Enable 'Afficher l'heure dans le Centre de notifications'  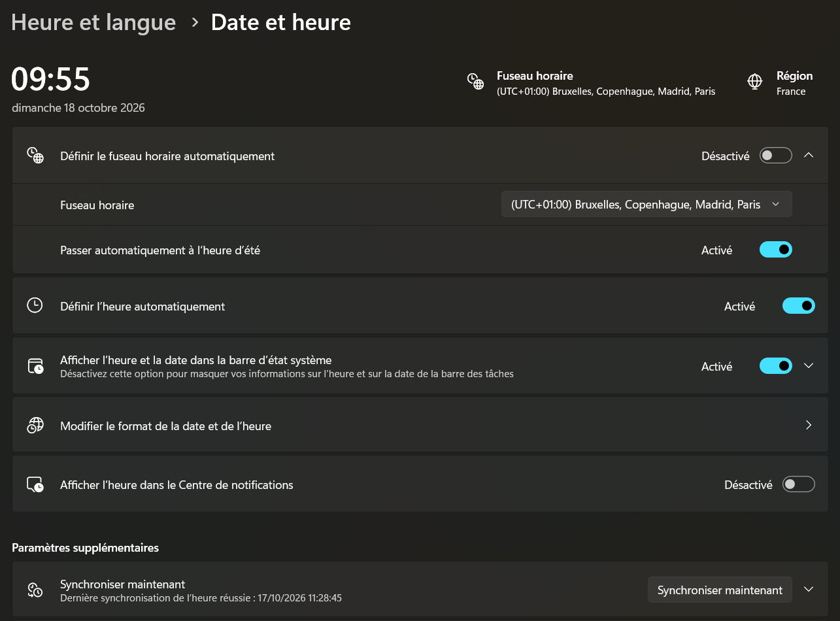pos(799,484)
